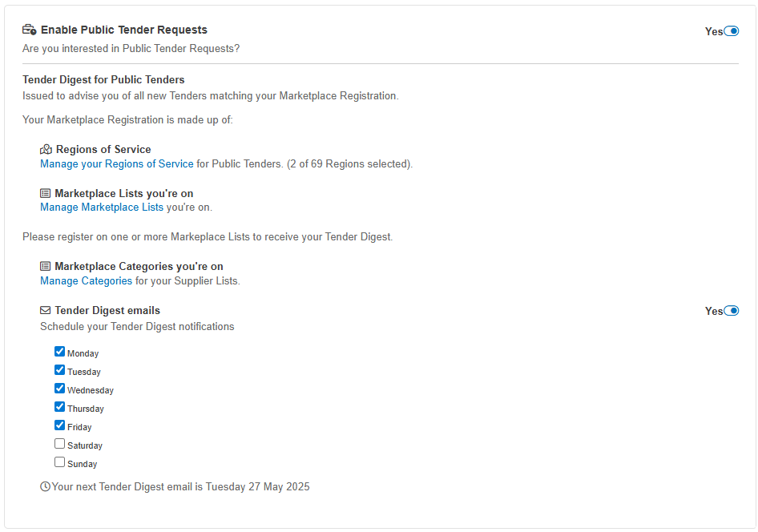The image size is (758, 532).
Task: Open the Manage Marketplace Lists link
Action: 102,208
